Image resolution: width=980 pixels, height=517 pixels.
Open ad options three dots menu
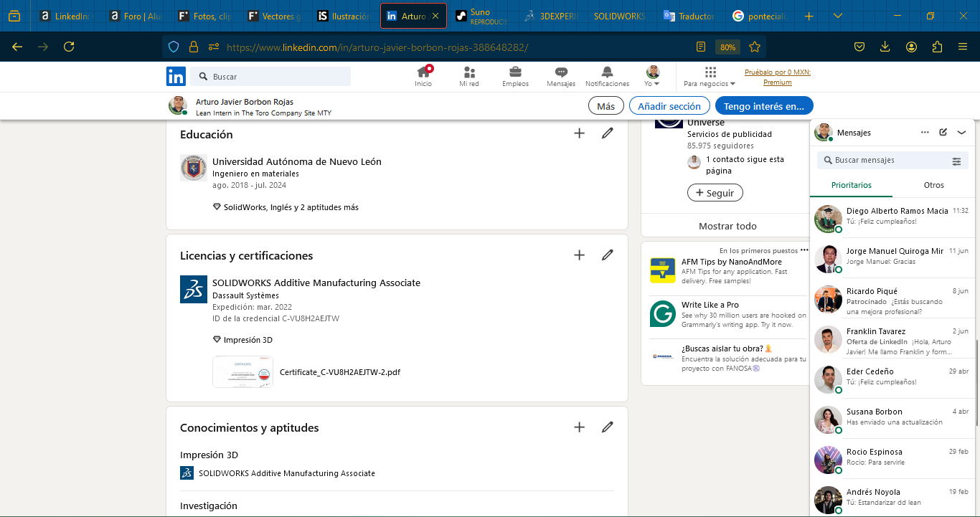click(x=804, y=250)
